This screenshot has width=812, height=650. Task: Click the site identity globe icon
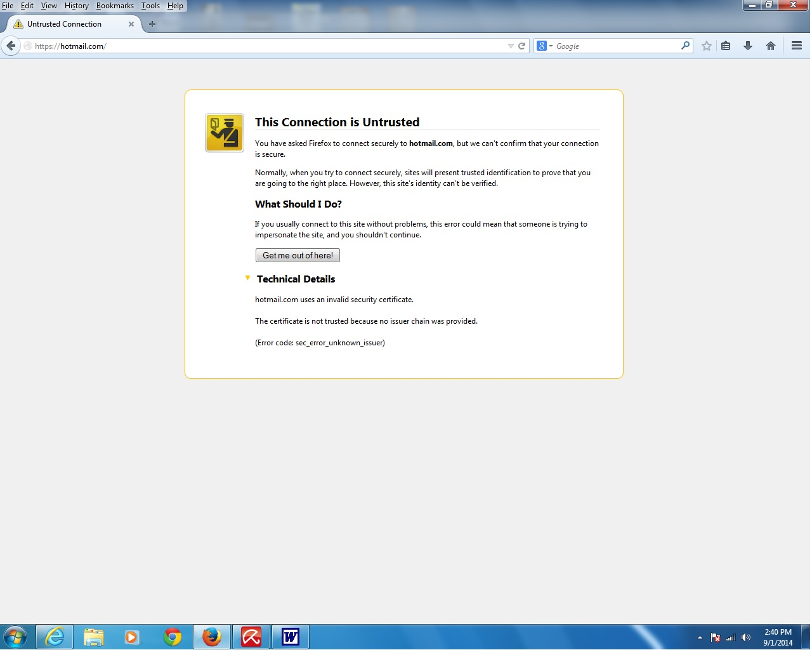(28, 46)
